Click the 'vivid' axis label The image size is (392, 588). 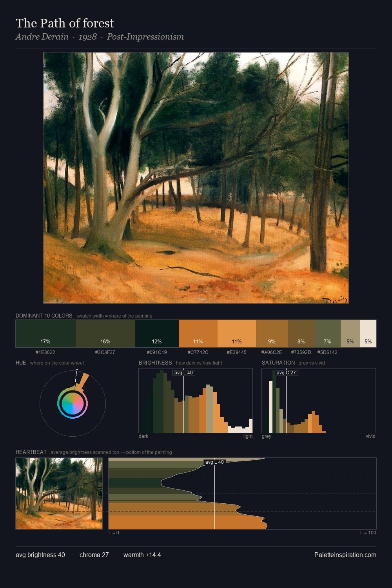(370, 436)
